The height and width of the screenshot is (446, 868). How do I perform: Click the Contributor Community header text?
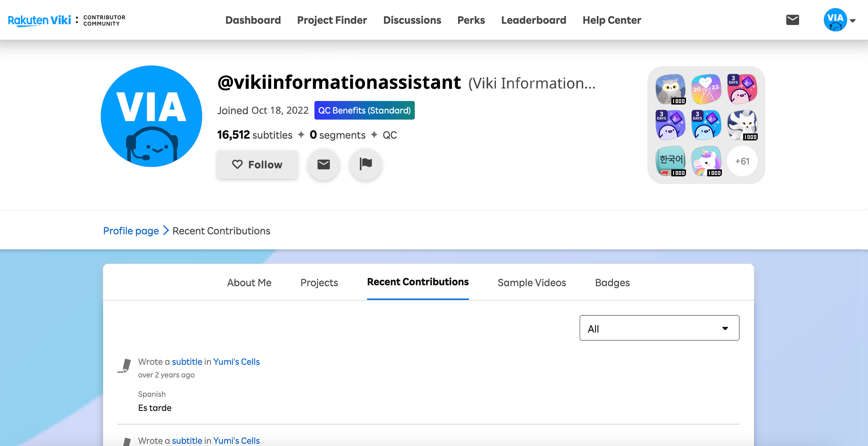pos(104,20)
